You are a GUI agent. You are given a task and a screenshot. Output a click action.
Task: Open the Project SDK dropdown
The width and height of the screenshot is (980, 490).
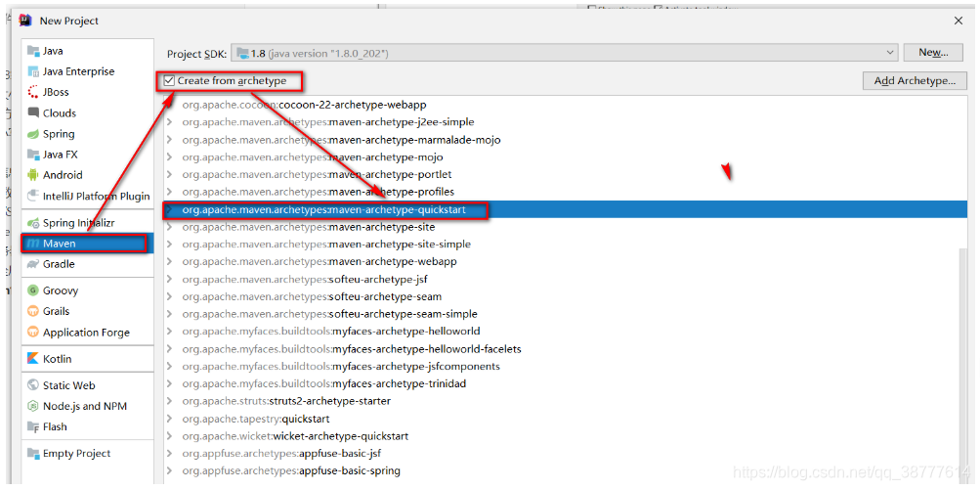pos(565,53)
